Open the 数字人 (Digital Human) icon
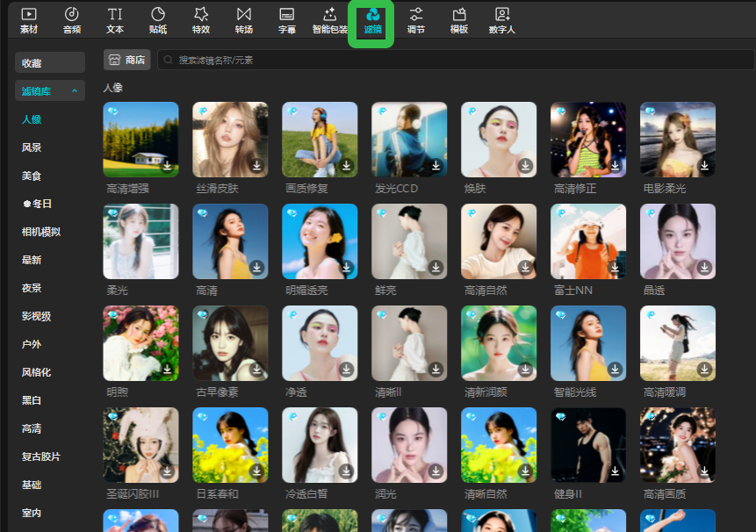This screenshot has width=756, height=532. (501, 20)
